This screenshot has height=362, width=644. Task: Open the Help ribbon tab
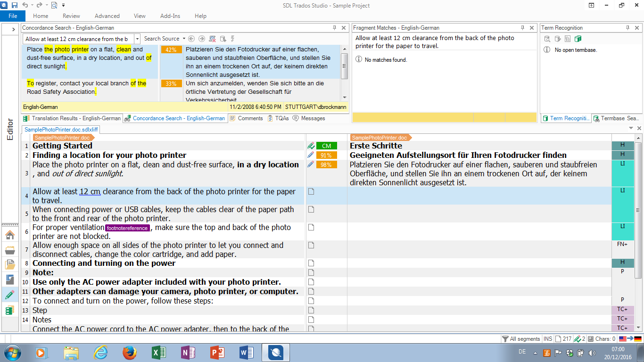[x=201, y=16]
